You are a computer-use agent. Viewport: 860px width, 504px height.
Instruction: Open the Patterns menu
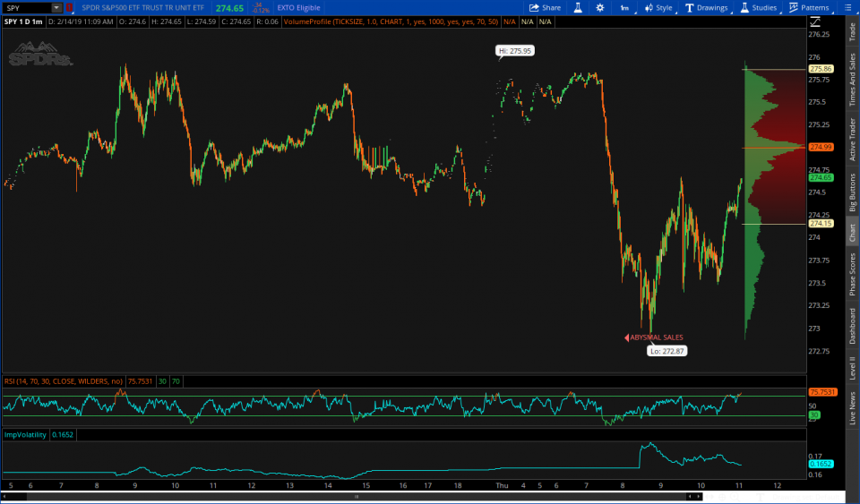(x=810, y=8)
